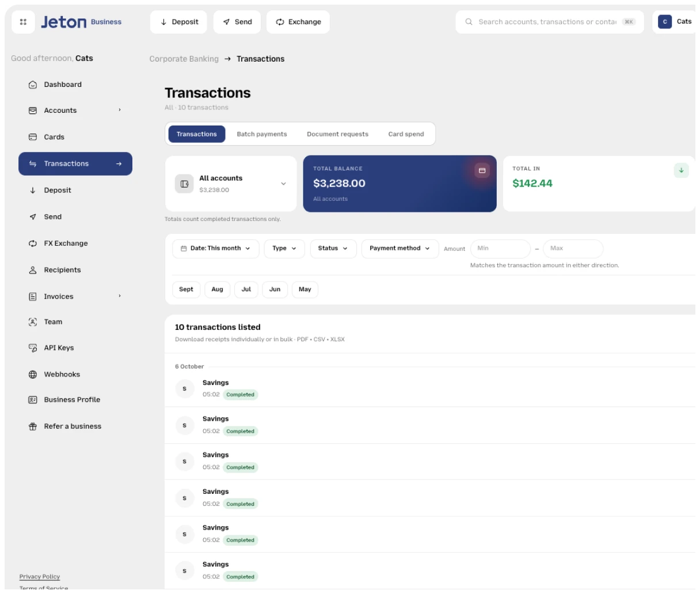Click the Send button in top bar
Image resolution: width=700 pixels, height=594 pixels.
click(x=237, y=22)
